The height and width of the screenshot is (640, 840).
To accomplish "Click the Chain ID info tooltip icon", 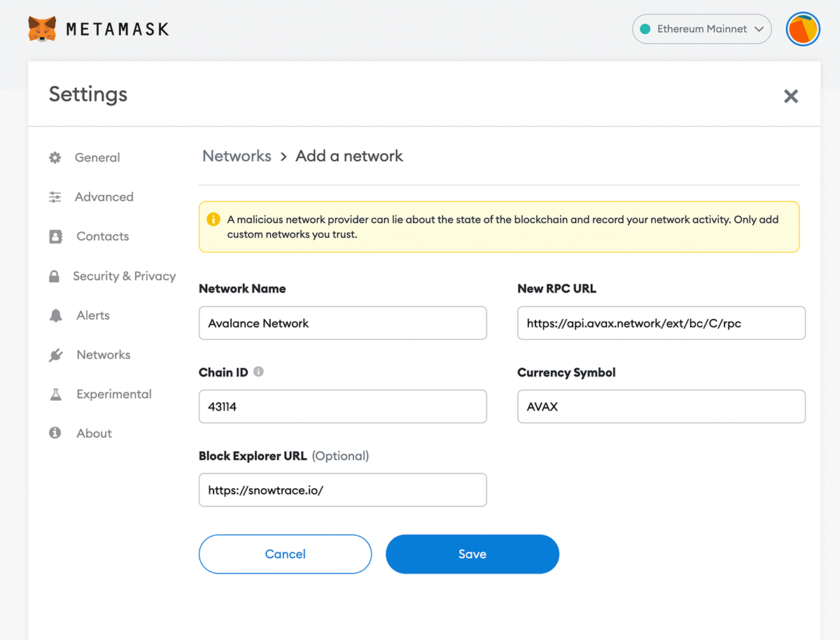I will tap(258, 372).
